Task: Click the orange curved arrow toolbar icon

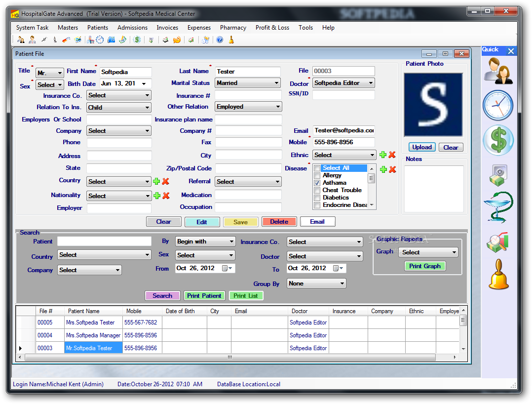Action: [177, 40]
